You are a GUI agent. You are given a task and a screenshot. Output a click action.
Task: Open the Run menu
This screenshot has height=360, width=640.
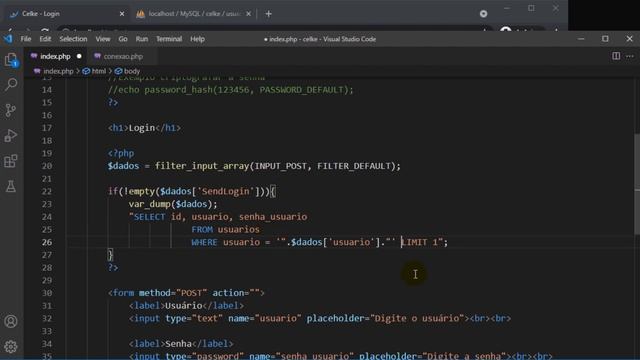point(142,39)
